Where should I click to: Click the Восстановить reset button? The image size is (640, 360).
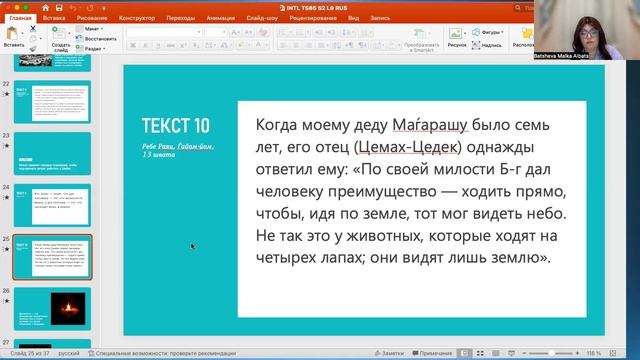pos(96,39)
